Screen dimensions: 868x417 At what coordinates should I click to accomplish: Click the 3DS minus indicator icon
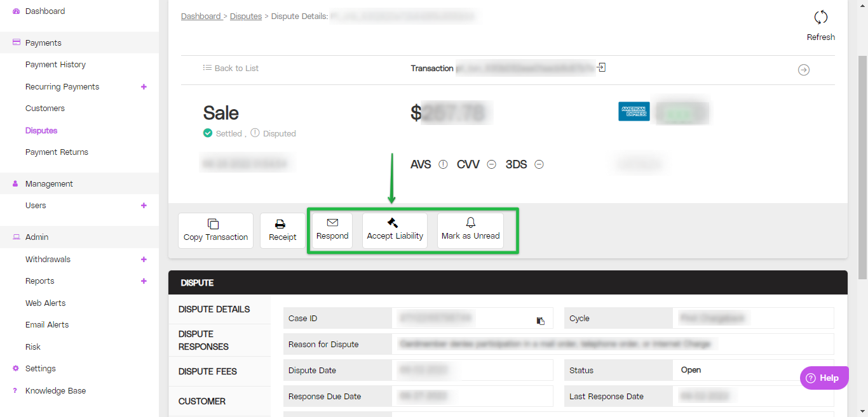click(x=539, y=164)
